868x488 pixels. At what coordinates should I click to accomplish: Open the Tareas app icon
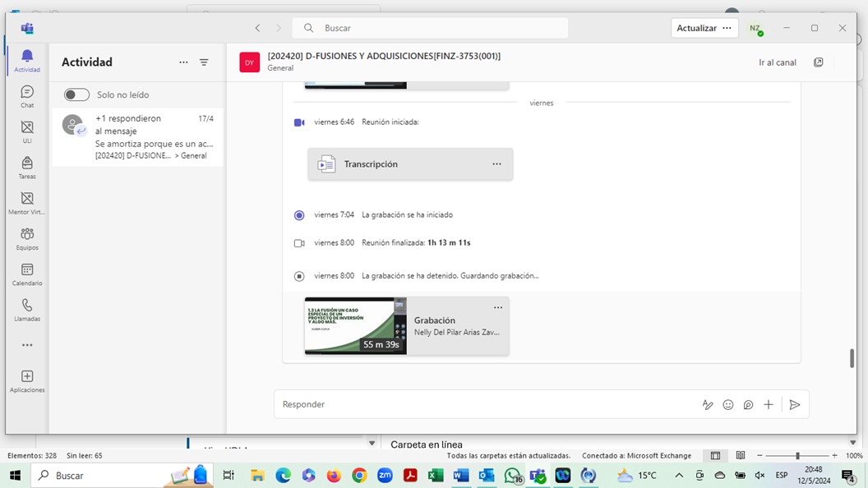click(27, 167)
